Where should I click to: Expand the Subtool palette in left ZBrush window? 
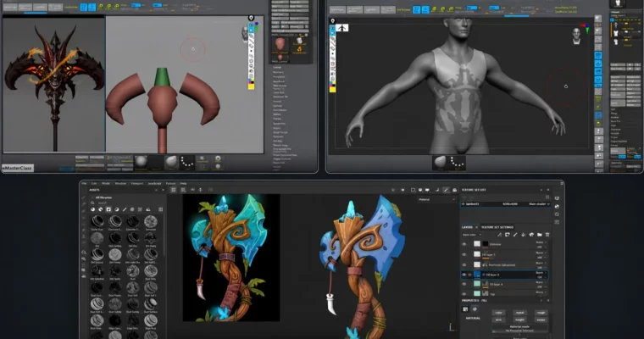click(x=278, y=67)
